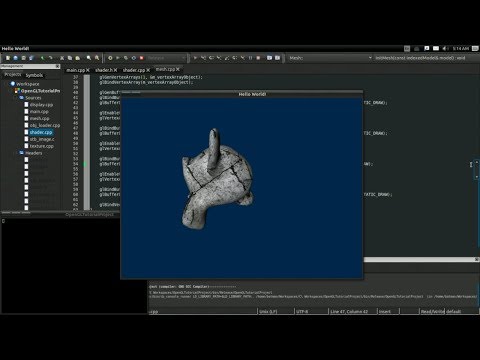The width and height of the screenshot is (480, 360).
Task: Copy selected text
Action: click(70, 58)
